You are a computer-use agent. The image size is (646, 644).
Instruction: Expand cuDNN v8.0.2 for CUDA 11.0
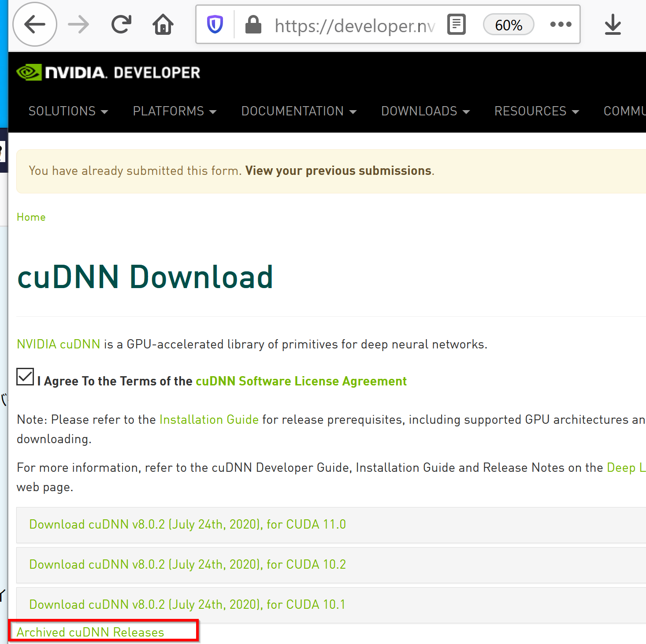(331, 525)
